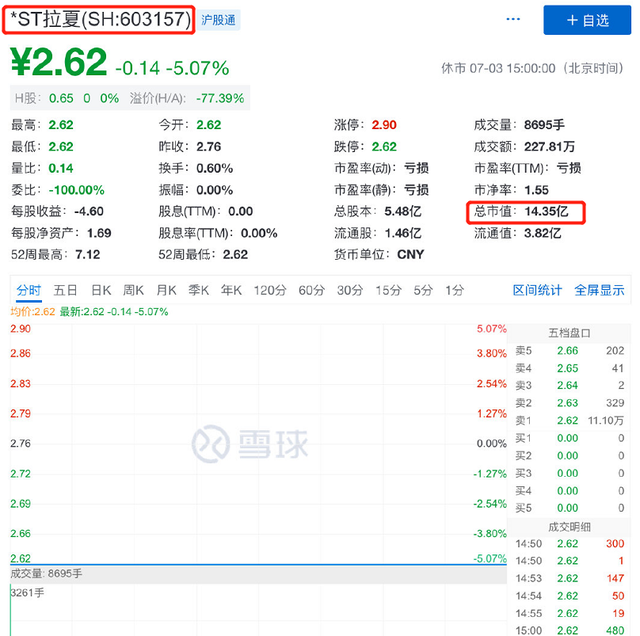The image size is (640, 636).
Task: Click 每股净资产 value 1.69
Action: 99,233
